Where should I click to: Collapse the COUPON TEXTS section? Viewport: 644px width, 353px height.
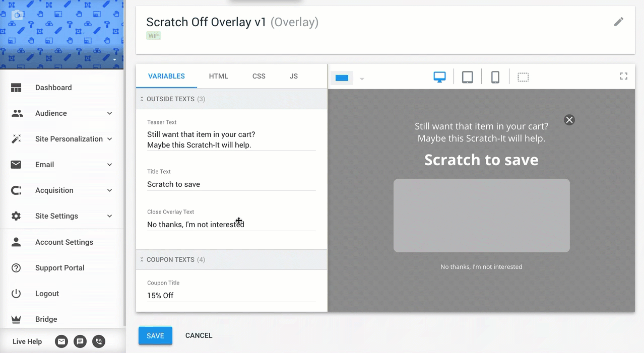[x=142, y=260]
